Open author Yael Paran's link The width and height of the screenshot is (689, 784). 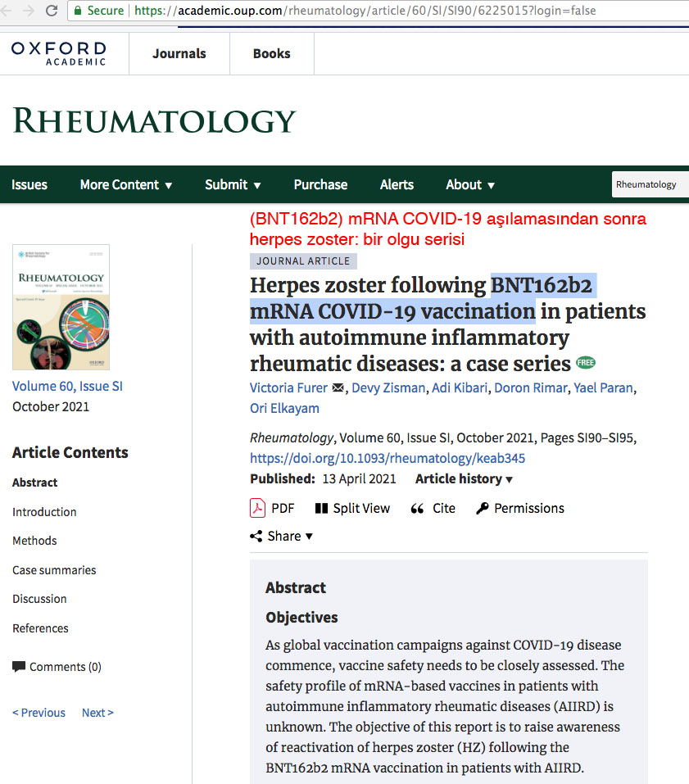click(604, 387)
